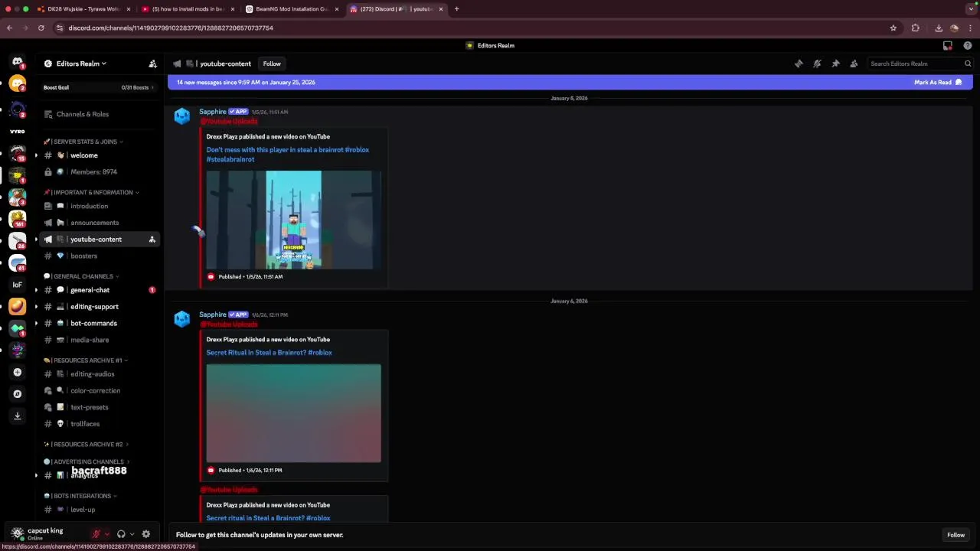The height and width of the screenshot is (551, 980).
Task: Expand ADVERTISING CHANNELS category
Action: pos(87,461)
